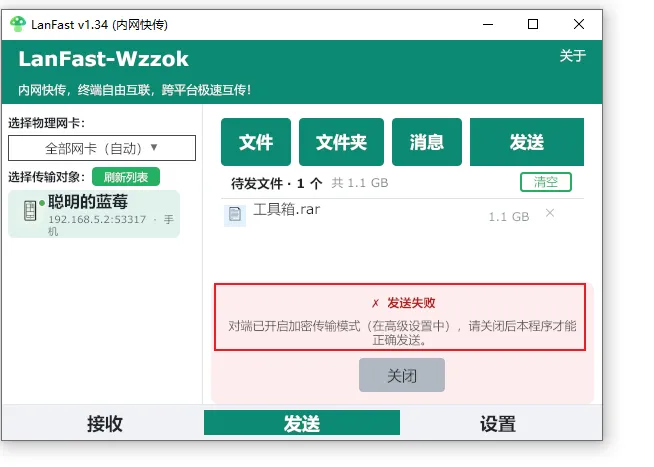Select the device 聪明的蓝莓

94,214
